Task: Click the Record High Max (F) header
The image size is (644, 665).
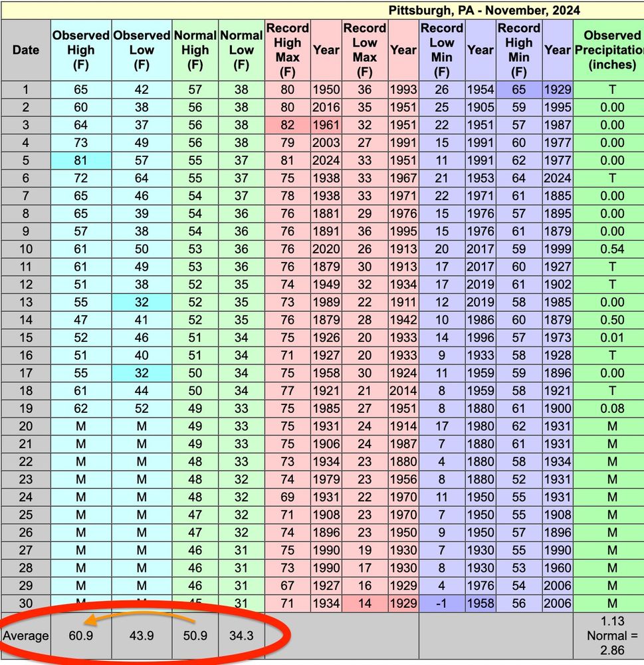Action: (287, 50)
